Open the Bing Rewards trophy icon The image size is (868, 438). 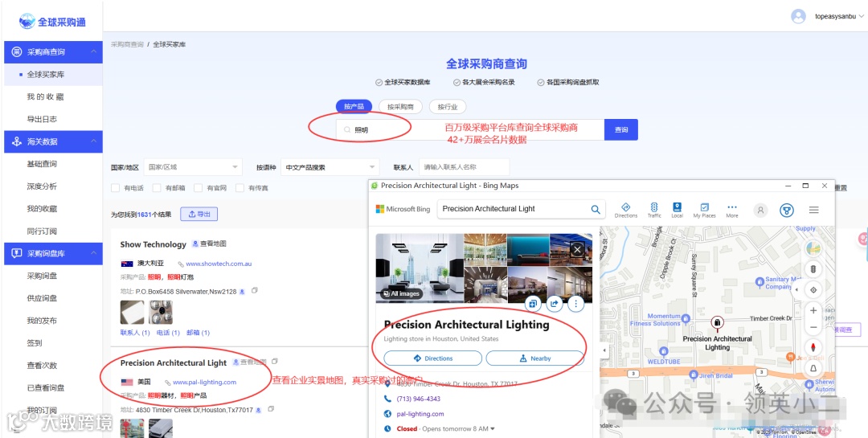(787, 210)
